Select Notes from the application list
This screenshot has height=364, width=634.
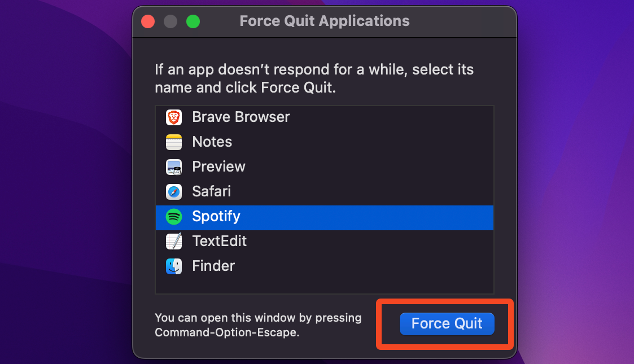pyautogui.click(x=212, y=142)
